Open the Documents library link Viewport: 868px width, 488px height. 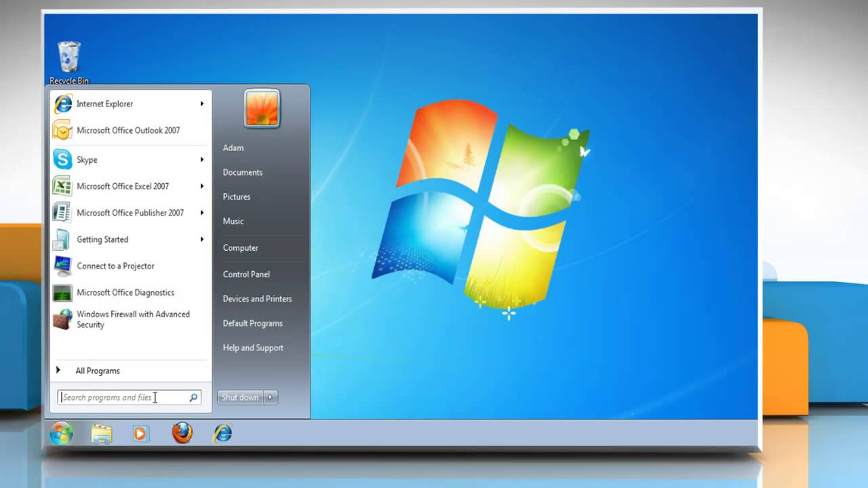[x=243, y=172]
